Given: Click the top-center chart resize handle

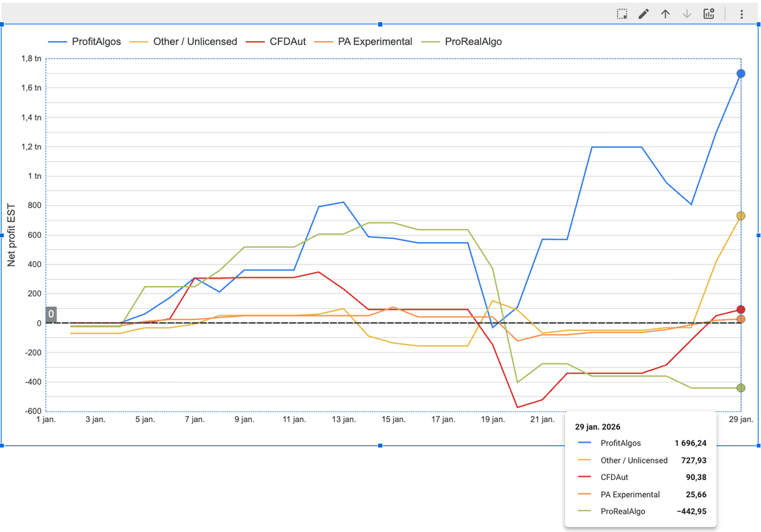Looking at the screenshot, I should 380,24.
